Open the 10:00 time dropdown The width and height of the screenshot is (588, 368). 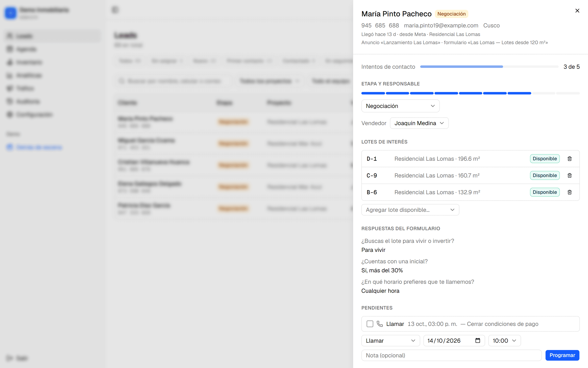click(x=504, y=340)
